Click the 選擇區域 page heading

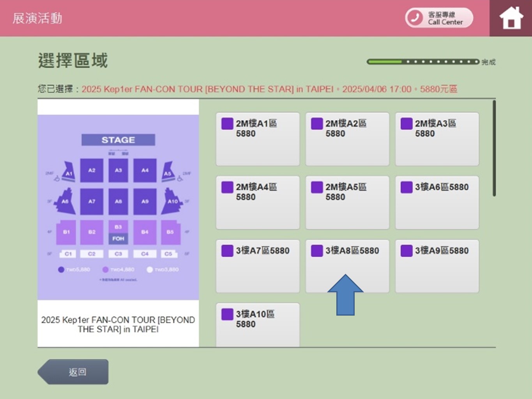tap(73, 61)
